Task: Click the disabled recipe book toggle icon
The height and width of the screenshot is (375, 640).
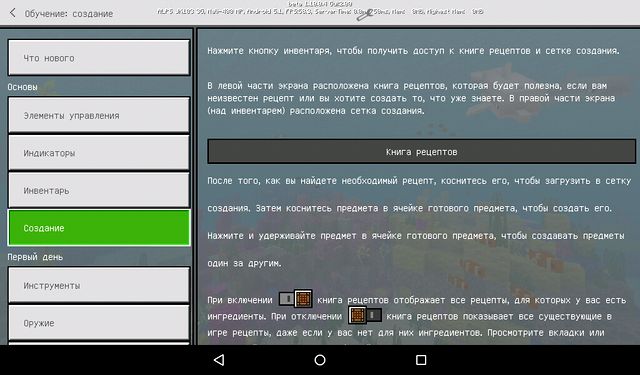Action: pos(365,315)
